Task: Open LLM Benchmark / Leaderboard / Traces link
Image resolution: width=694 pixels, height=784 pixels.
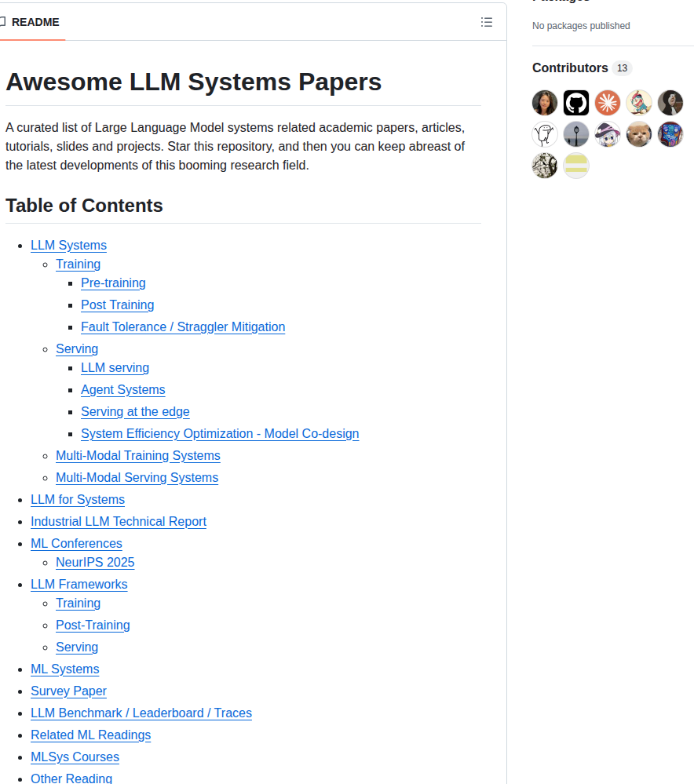Action: (x=141, y=713)
